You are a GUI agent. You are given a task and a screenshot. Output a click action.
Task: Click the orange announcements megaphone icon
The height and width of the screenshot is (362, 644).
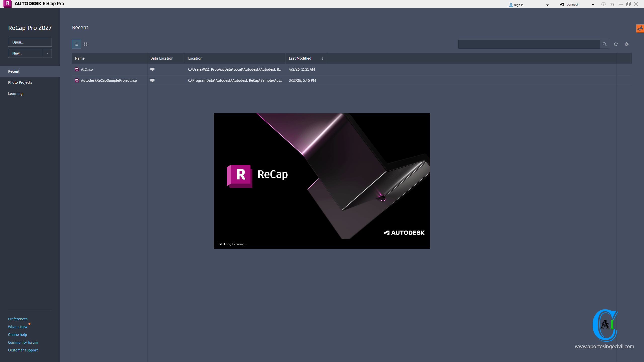[x=640, y=28]
